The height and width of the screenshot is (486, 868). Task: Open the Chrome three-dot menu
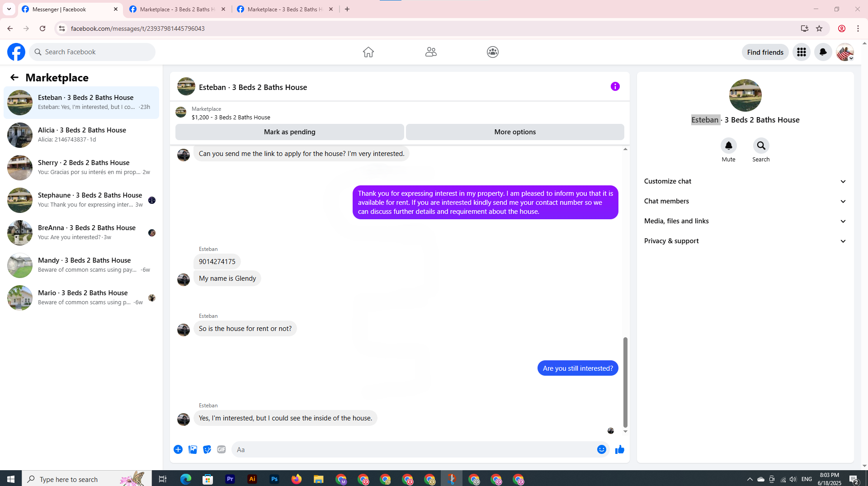coord(858,28)
